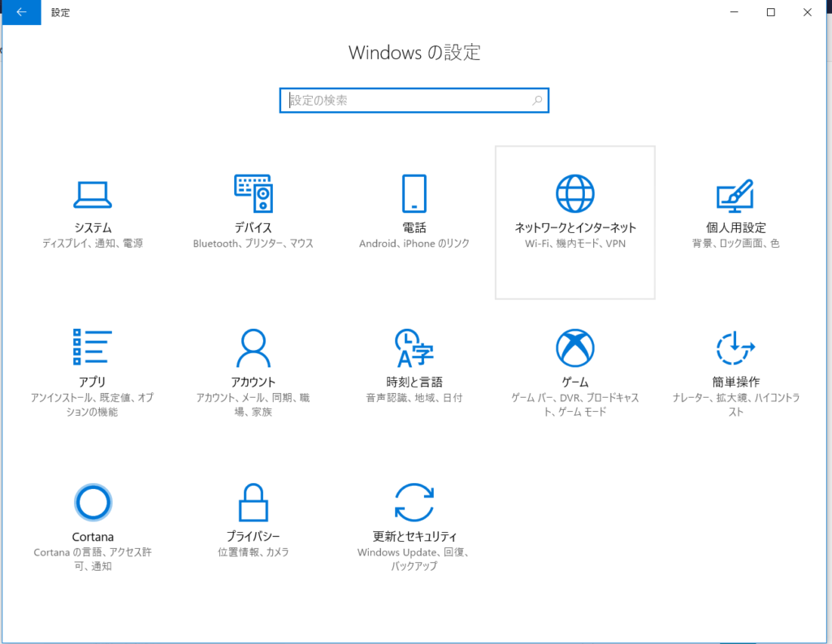This screenshot has height=644, width=832.
Task: Click the ゲーム title label
Action: [575, 382]
